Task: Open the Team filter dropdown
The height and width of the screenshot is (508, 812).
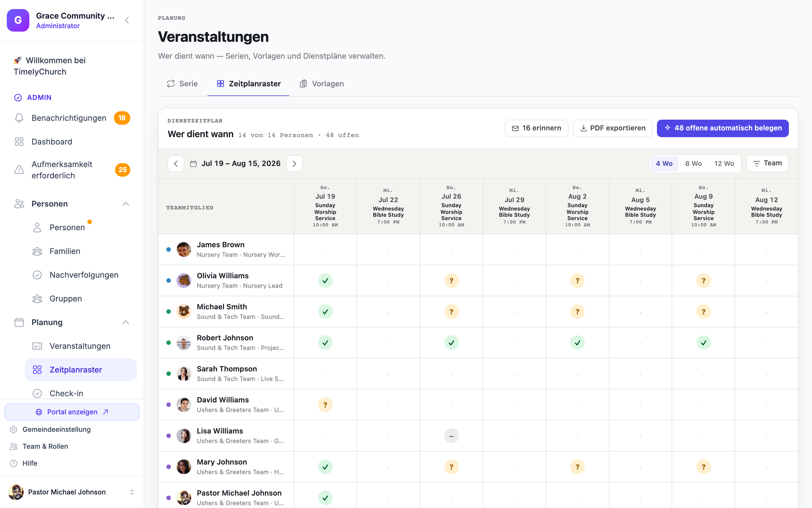Action: [767, 163]
